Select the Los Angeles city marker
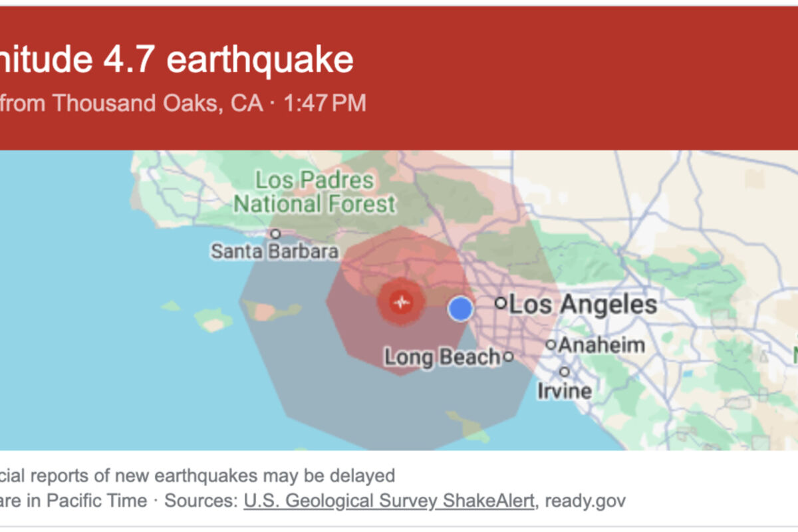Viewport: 798px width, 532px height. pyautogui.click(x=500, y=303)
